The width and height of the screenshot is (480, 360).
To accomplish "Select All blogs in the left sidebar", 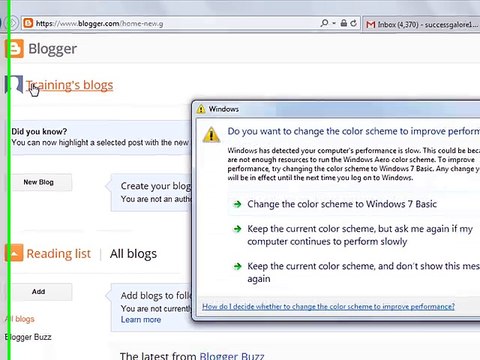I will point(20,319).
